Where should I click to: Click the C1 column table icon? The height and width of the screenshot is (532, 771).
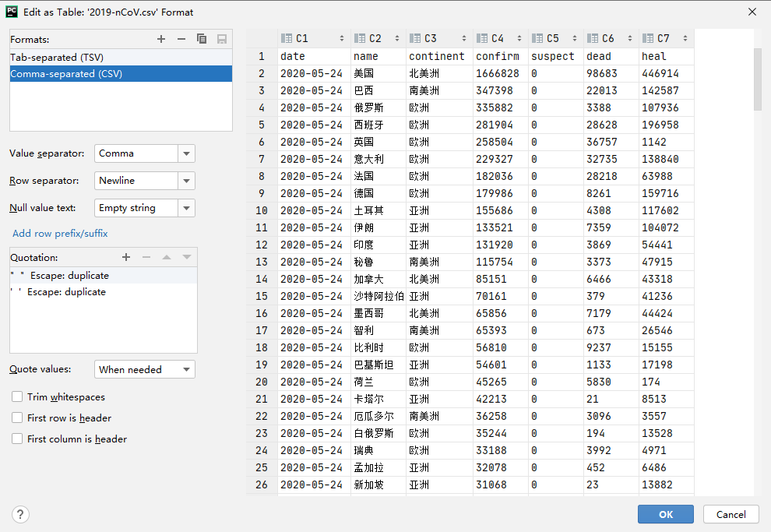286,38
